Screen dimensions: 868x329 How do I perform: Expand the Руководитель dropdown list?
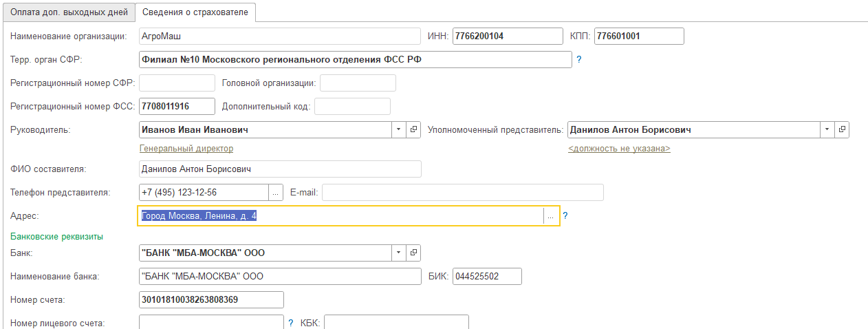400,129
